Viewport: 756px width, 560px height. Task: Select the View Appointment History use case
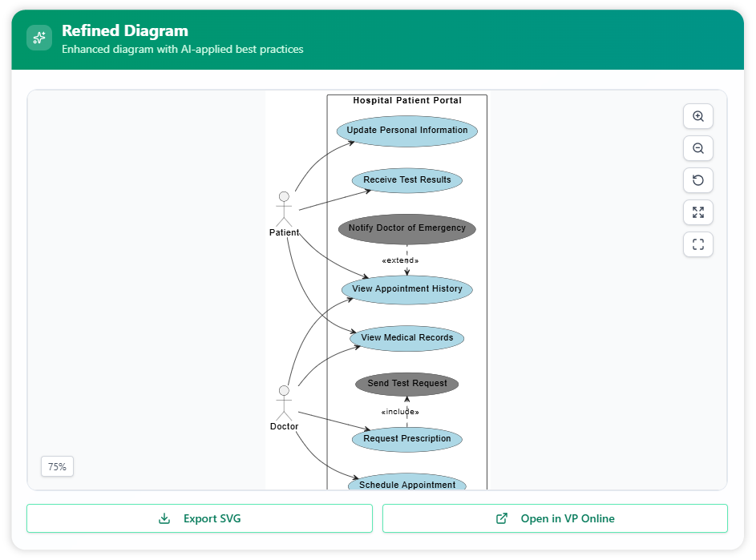[407, 289]
